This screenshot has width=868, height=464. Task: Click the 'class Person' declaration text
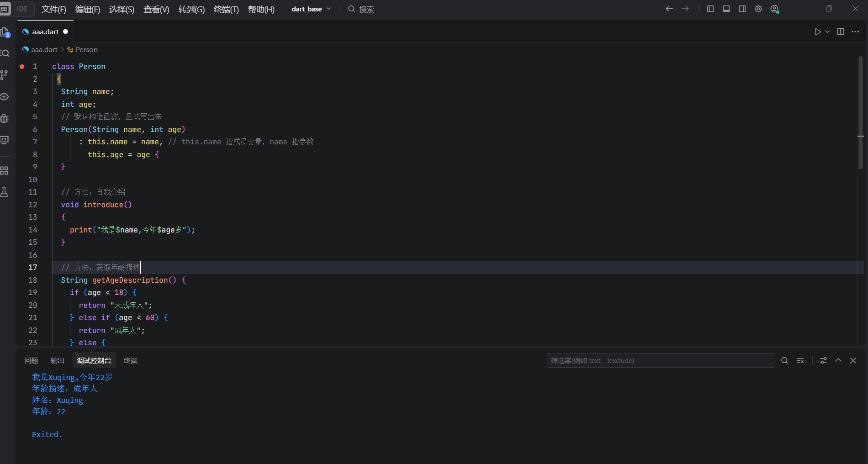point(79,67)
